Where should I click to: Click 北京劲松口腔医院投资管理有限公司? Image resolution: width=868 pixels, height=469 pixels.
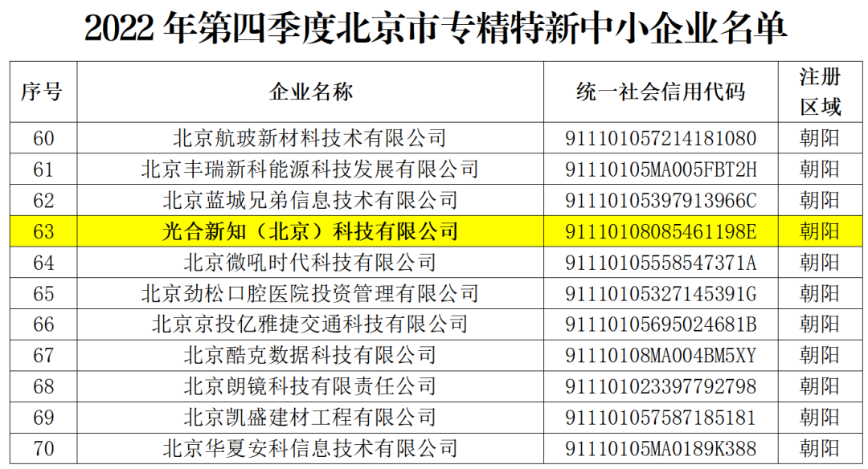pyautogui.click(x=310, y=293)
